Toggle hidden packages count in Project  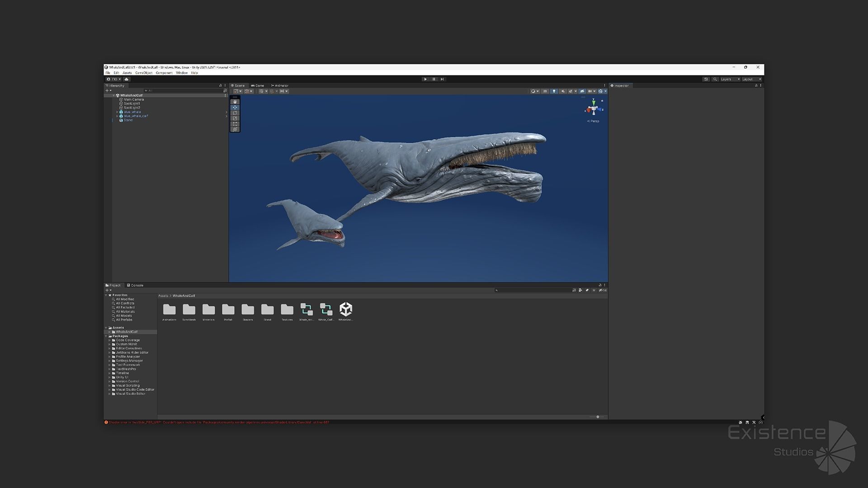(603, 290)
